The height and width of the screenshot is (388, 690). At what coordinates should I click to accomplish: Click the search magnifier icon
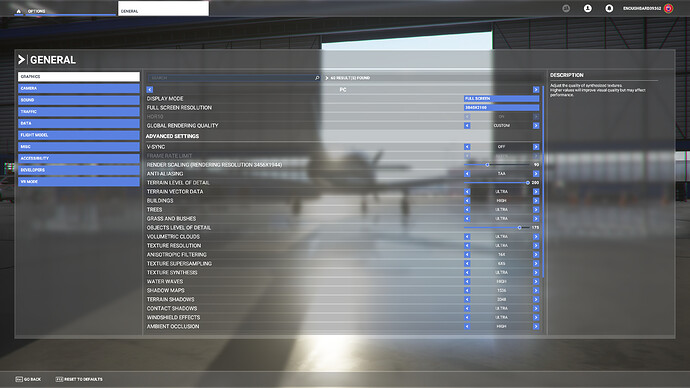[317, 78]
